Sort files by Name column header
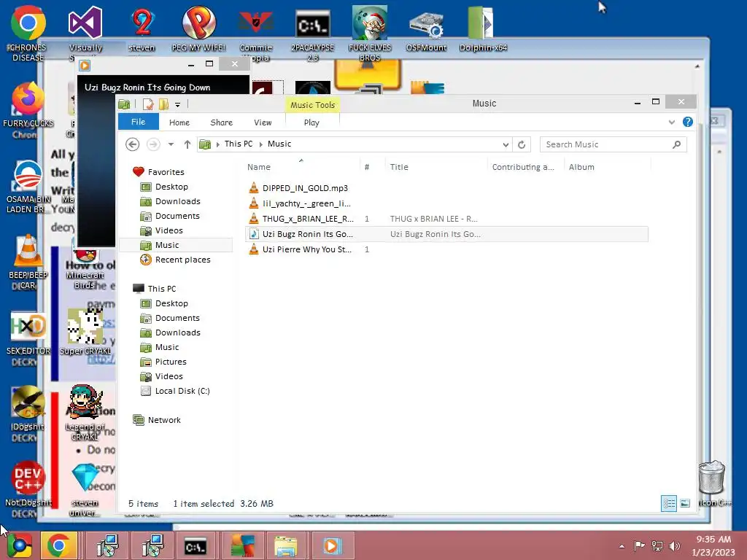Screen dimensions: 747x560 [x=259, y=167]
